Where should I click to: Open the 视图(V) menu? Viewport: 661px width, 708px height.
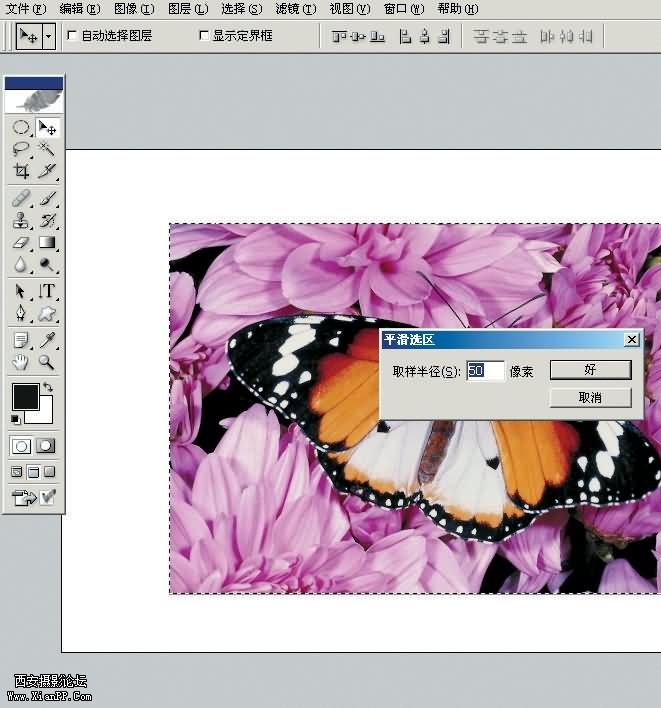tap(350, 9)
